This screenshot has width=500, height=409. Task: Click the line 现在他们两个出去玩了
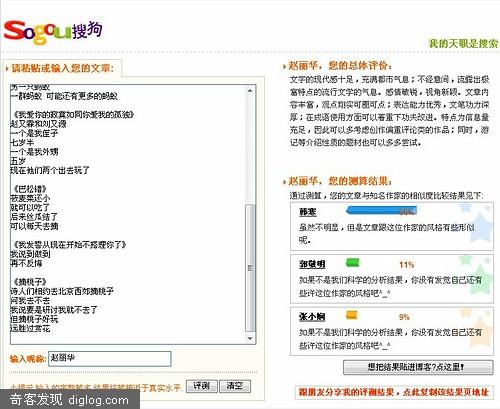click(x=50, y=170)
